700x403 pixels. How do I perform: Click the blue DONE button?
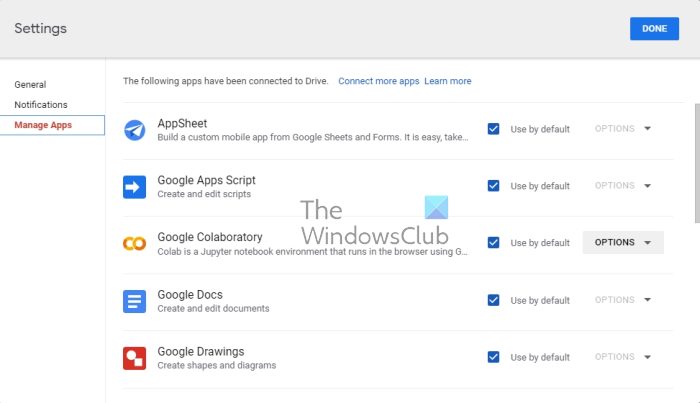654,29
